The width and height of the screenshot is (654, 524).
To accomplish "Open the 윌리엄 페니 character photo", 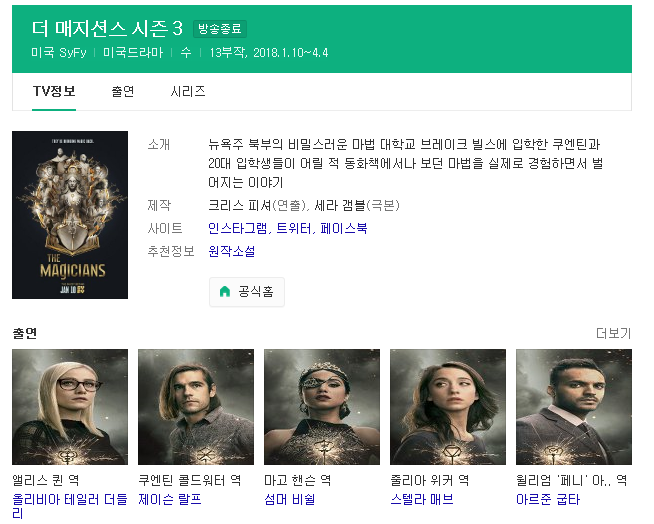I will tap(574, 407).
